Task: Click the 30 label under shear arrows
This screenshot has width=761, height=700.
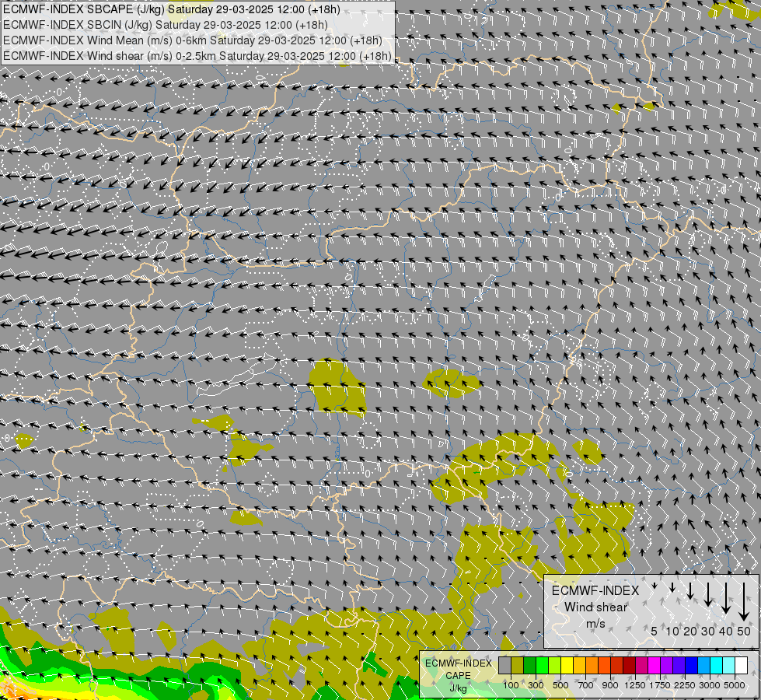Action: (708, 631)
